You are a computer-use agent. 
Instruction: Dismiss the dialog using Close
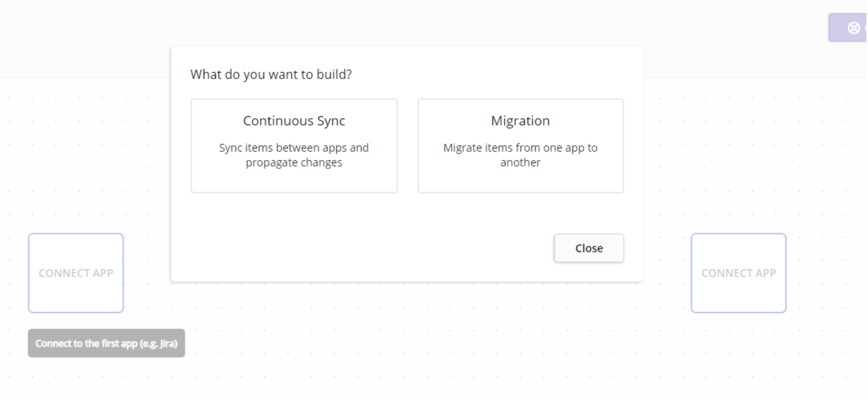[x=588, y=248]
